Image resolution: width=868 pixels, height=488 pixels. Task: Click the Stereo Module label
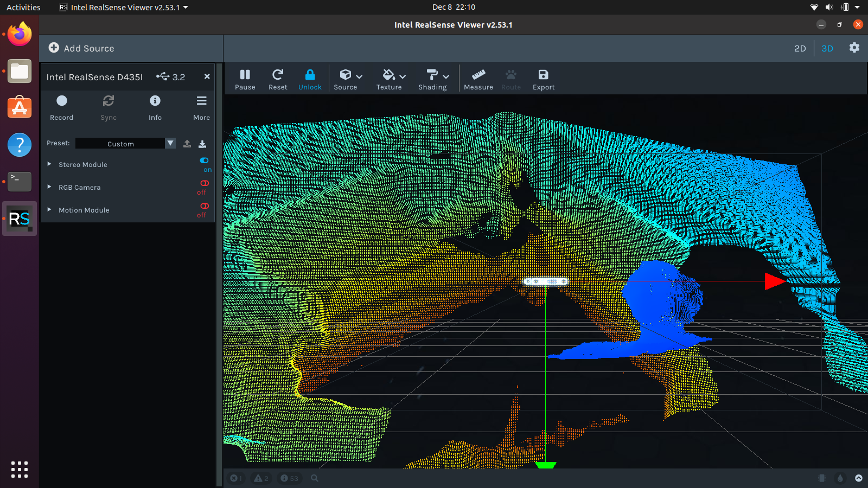point(83,164)
